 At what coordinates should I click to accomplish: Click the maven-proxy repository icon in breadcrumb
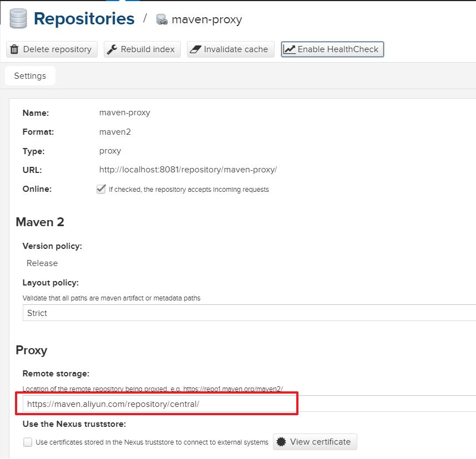162,19
